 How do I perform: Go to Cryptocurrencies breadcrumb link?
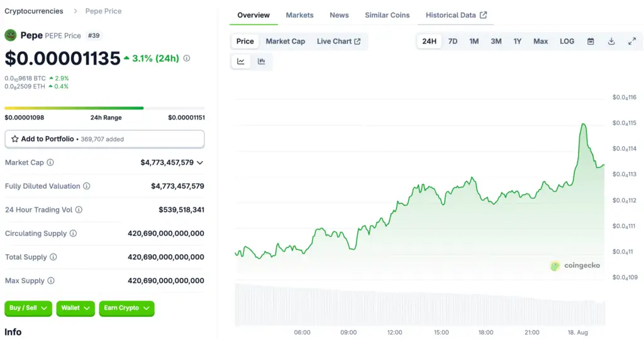click(x=34, y=11)
